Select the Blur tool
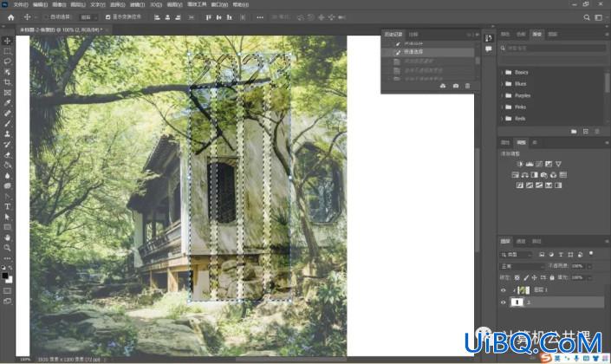Viewport: 611px width, 364px height. [x=7, y=175]
